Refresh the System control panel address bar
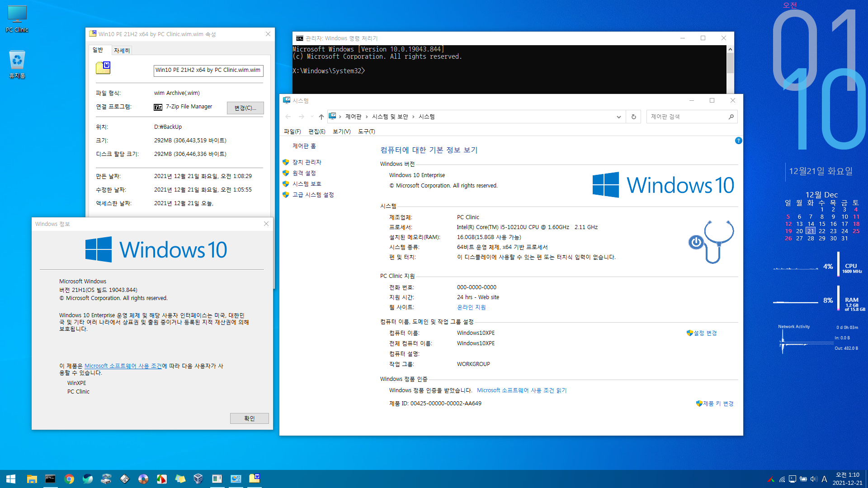868x488 pixels. (x=633, y=117)
